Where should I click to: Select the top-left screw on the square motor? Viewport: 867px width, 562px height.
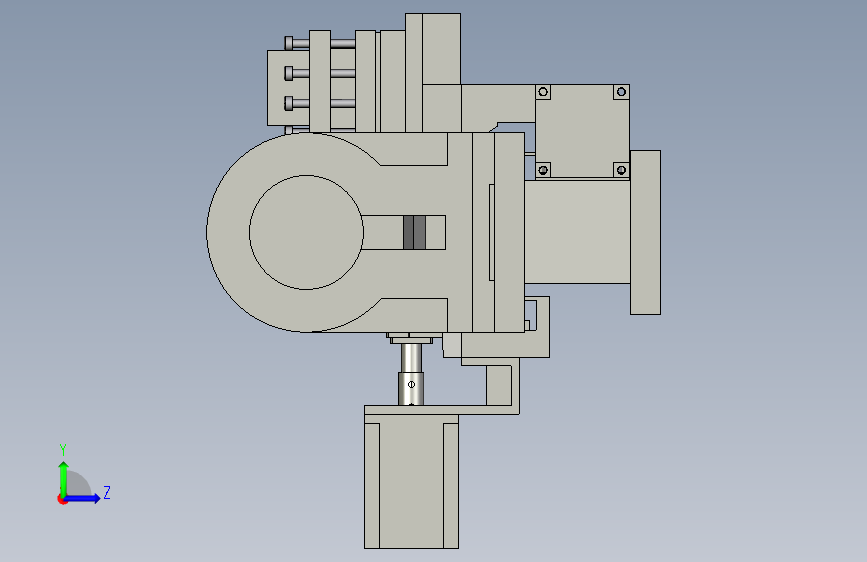(543, 92)
